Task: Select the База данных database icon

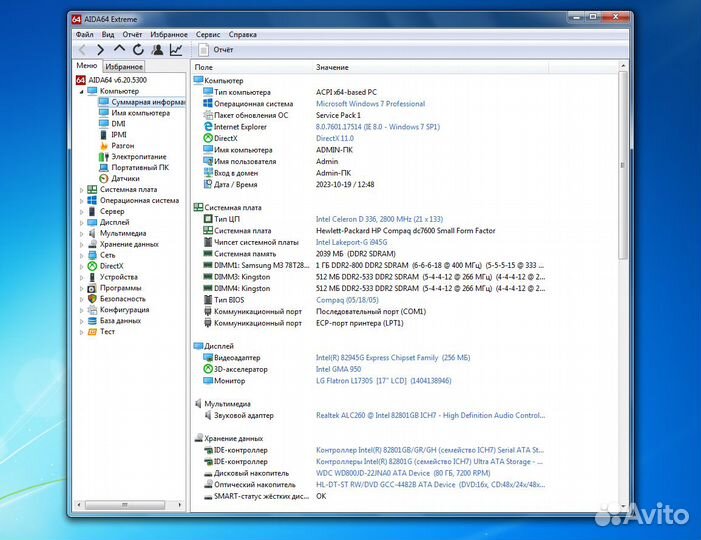Action: coord(92,321)
